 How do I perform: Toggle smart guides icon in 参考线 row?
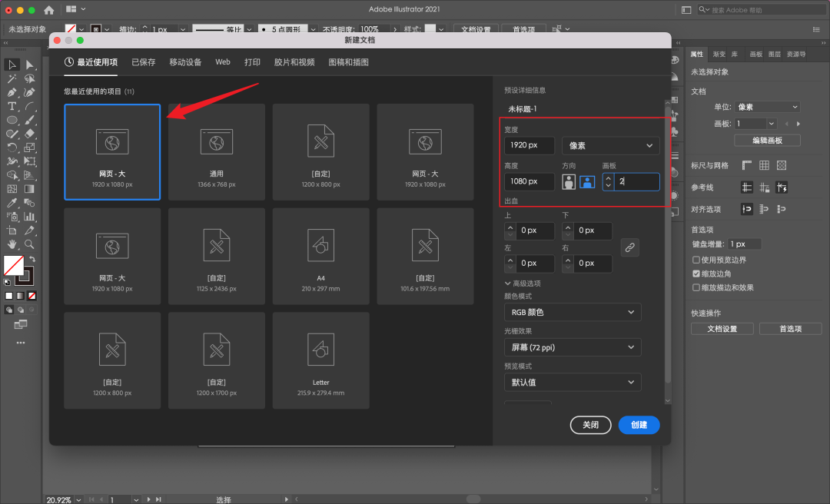pos(782,187)
